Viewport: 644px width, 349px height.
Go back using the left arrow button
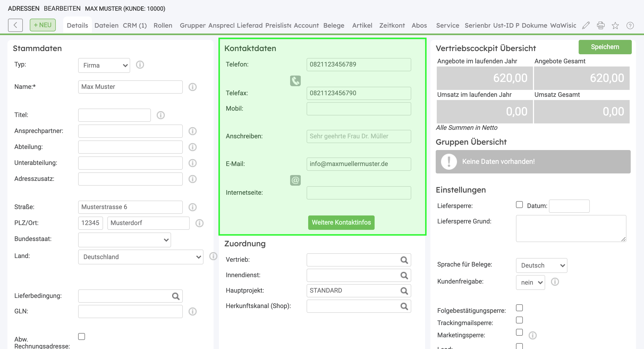tap(15, 25)
